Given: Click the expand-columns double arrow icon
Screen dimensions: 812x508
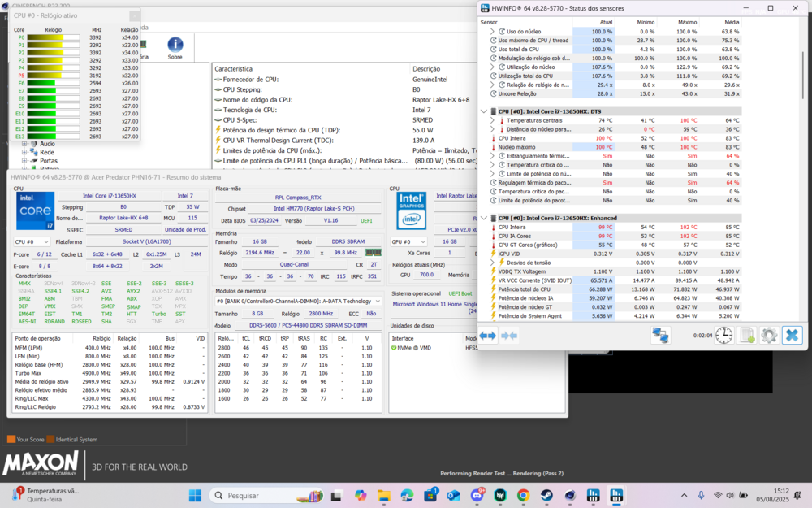Looking at the screenshot, I should (487, 336).
